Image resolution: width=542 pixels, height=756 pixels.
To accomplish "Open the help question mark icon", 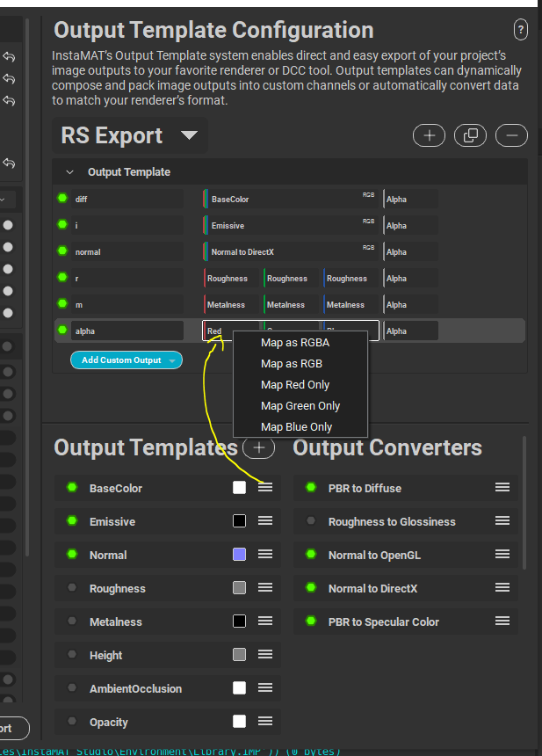I will click(x=521, y=29).
